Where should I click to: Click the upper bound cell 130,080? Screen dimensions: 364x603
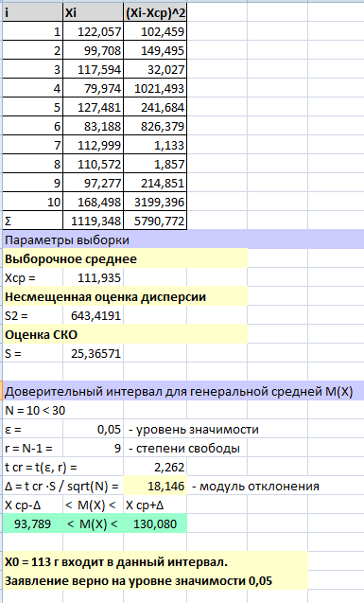pyautogui.click(x=155, y=523)
